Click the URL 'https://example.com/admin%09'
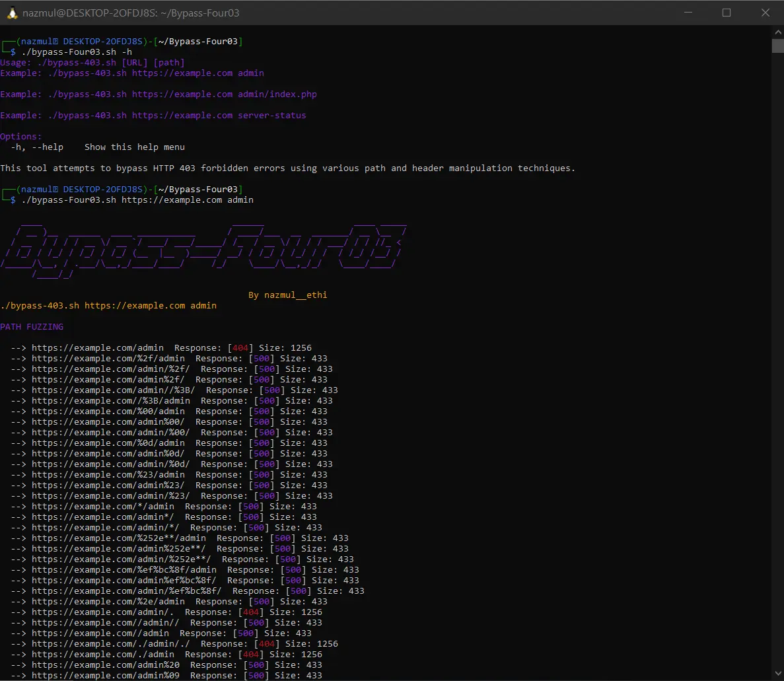 [x=106, y=676]
